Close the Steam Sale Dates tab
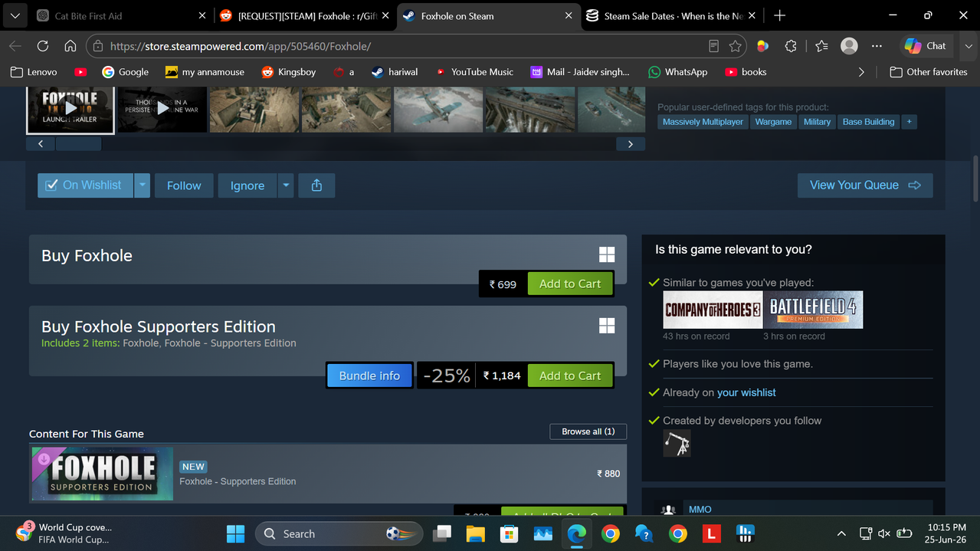The height and width of the screenshot is (551, 980). click(x=752, y=15)
